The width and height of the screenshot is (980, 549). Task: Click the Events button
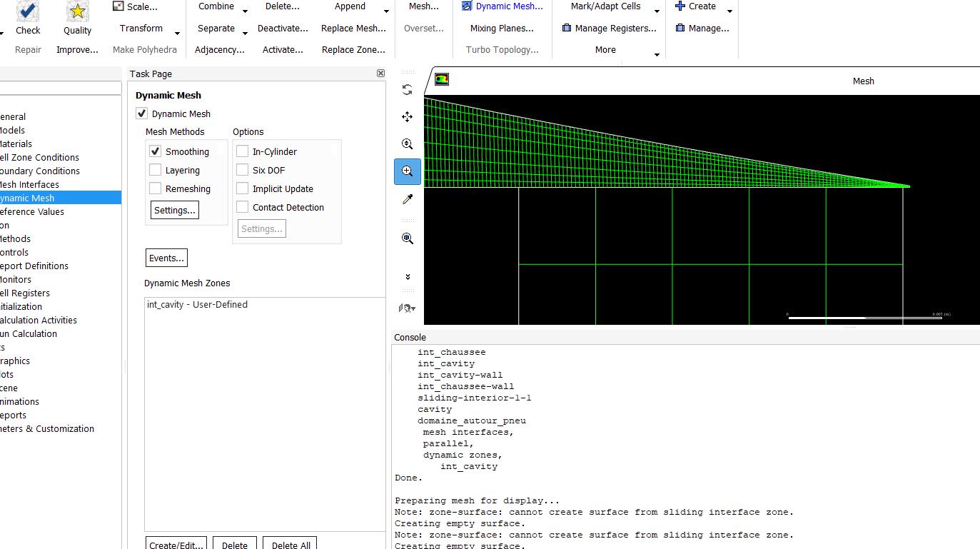166,258
